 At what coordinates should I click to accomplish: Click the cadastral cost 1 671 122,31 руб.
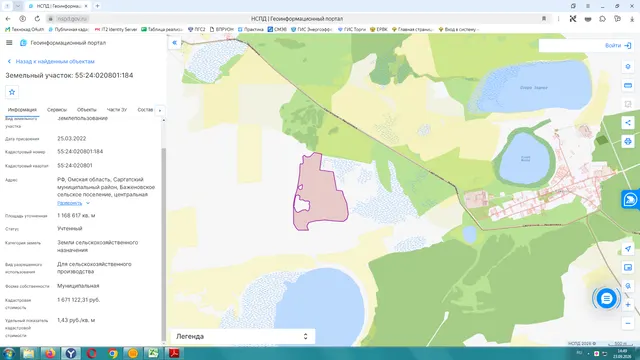click(78, 300)
